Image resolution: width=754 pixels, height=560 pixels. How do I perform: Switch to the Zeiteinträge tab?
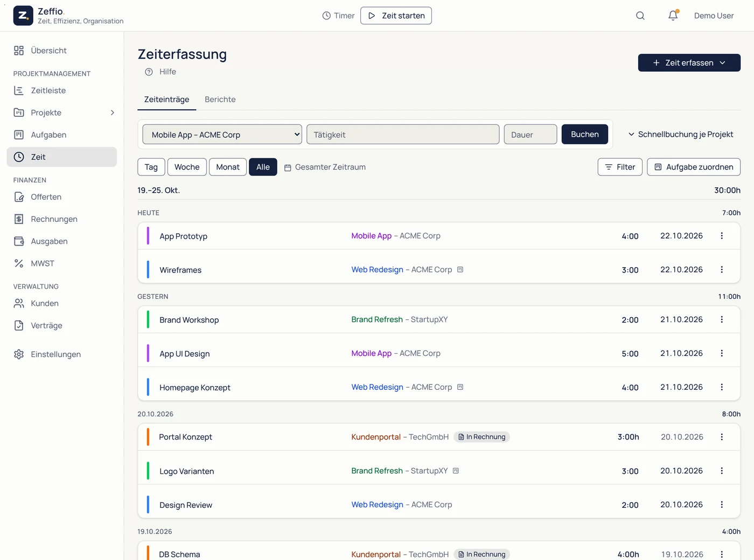click(167, 100)
